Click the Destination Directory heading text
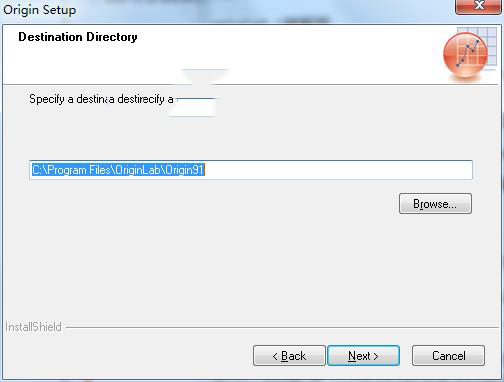This screenshot has height=382, width=504. click(x=78, y=37)
